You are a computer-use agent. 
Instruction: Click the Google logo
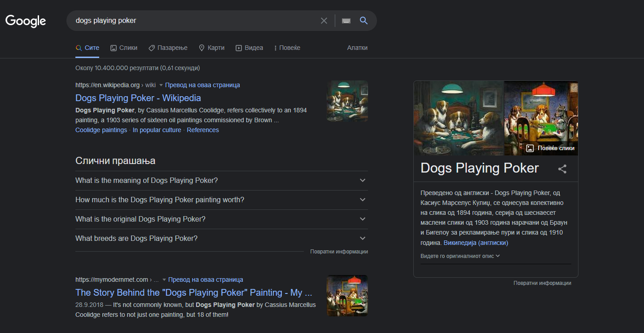(26, 21)
